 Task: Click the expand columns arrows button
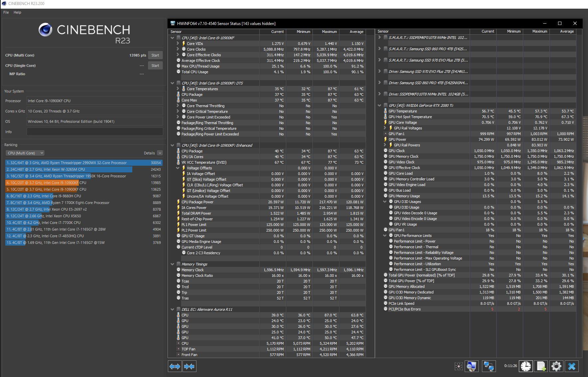click(175, 366)
